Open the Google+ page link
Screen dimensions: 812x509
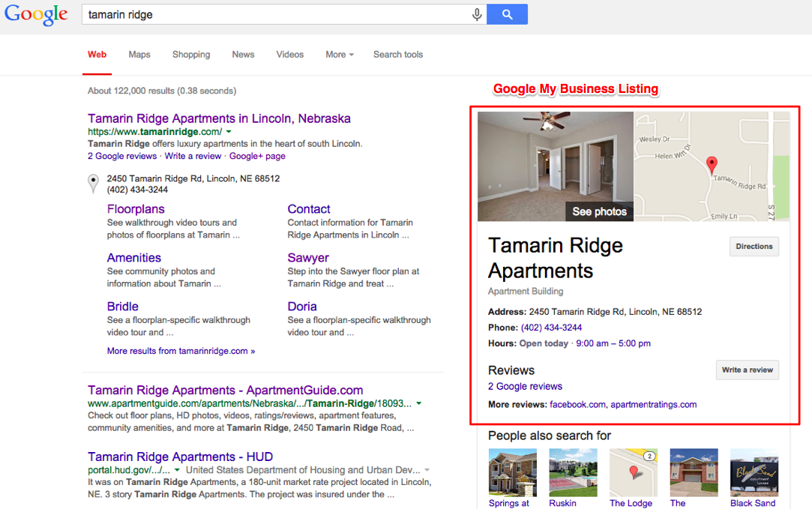tap(257, 156)
